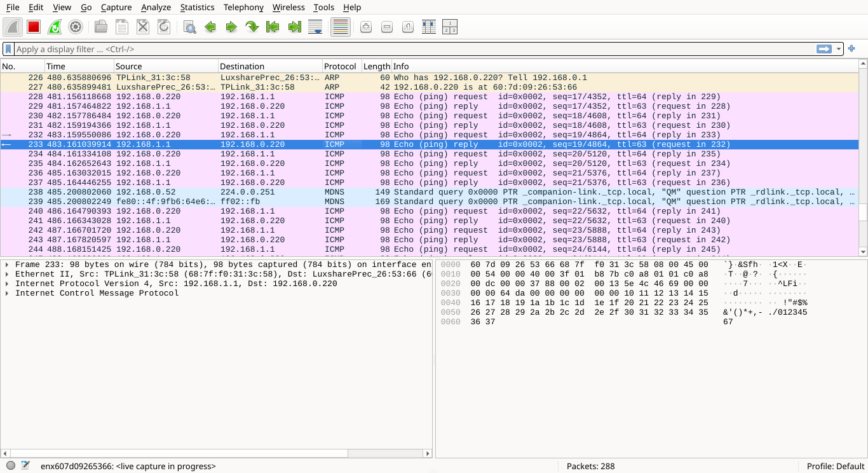Open the Statistics menu
Screen dimensions: 868x473
coord(197,7)
